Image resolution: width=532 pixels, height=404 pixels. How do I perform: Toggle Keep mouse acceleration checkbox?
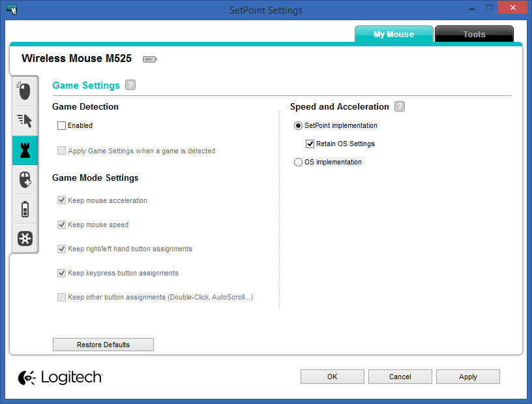coord(61,200)
